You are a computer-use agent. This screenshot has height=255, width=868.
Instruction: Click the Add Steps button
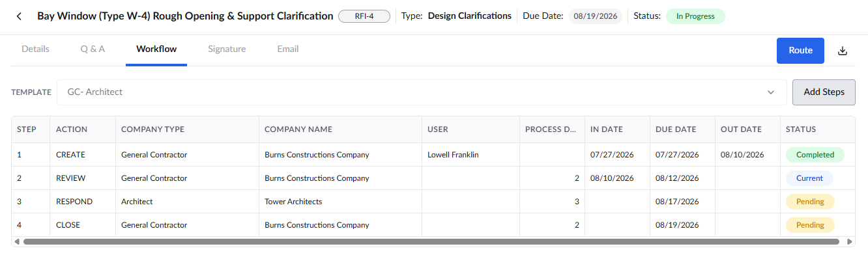(824, 92)
